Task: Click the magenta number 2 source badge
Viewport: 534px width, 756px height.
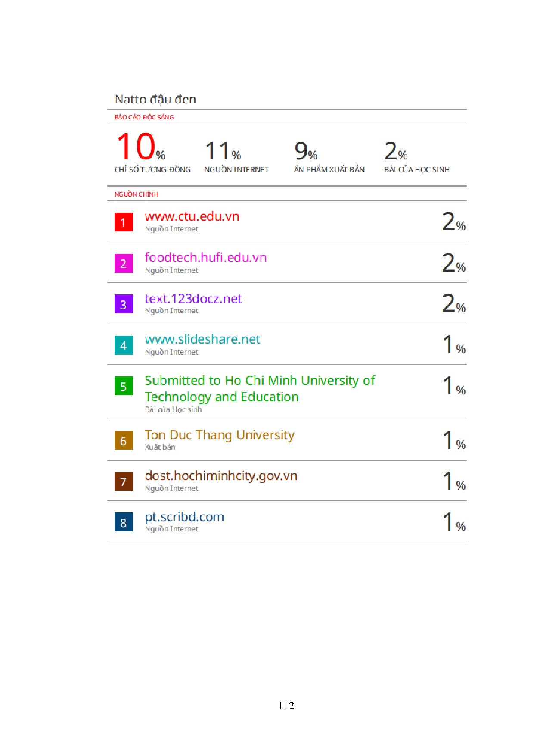Action: point(124,263)
